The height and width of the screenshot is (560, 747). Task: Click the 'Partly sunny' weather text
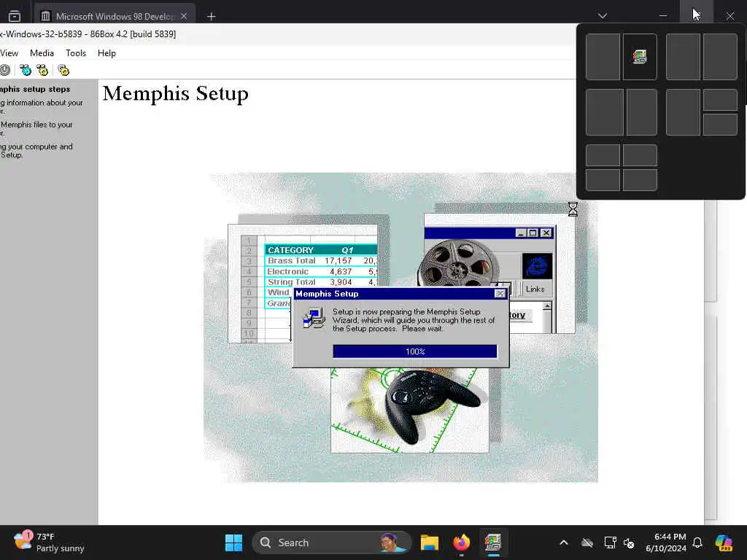point(60,548)
